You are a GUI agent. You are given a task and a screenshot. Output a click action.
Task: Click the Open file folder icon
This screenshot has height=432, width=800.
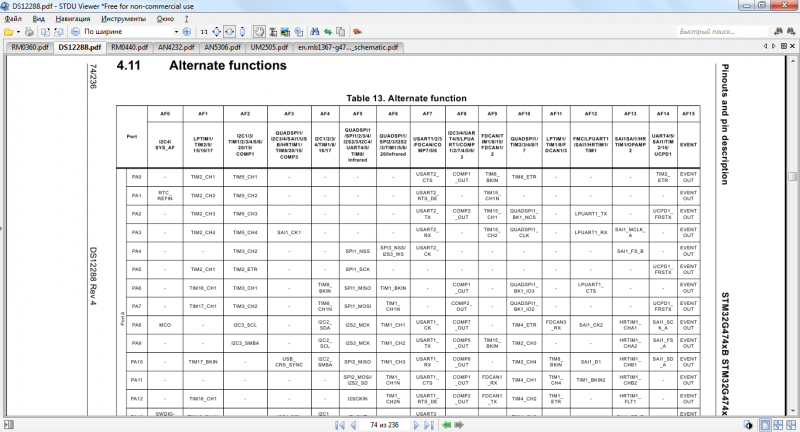pos(9,32)
